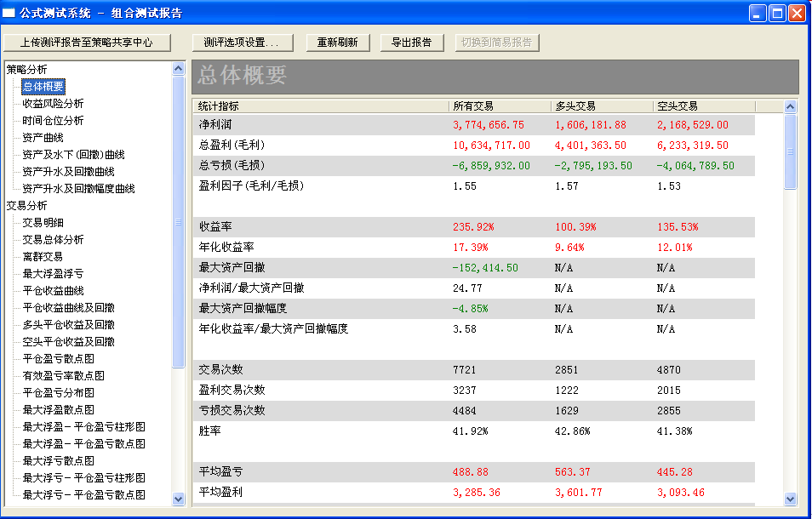The width and height of the screenshot is (812, 519).
Task: Click max drawdown value -152,414.50
Action: coord(485,267)
